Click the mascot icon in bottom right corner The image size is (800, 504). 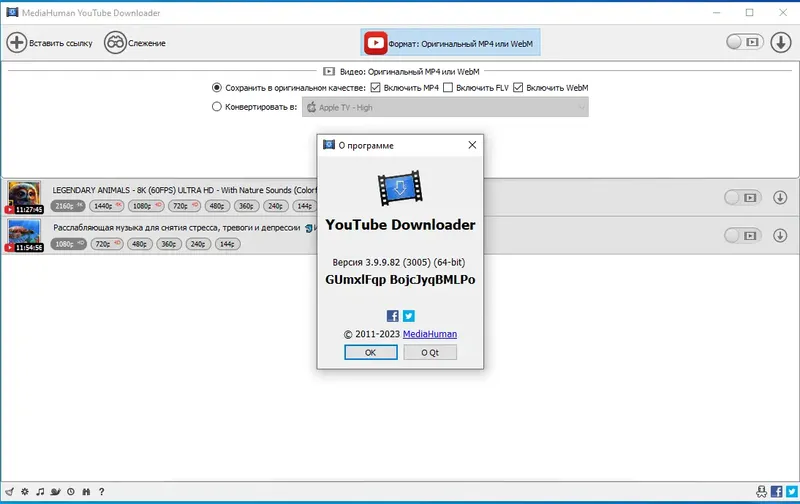(x=761, y=492)
